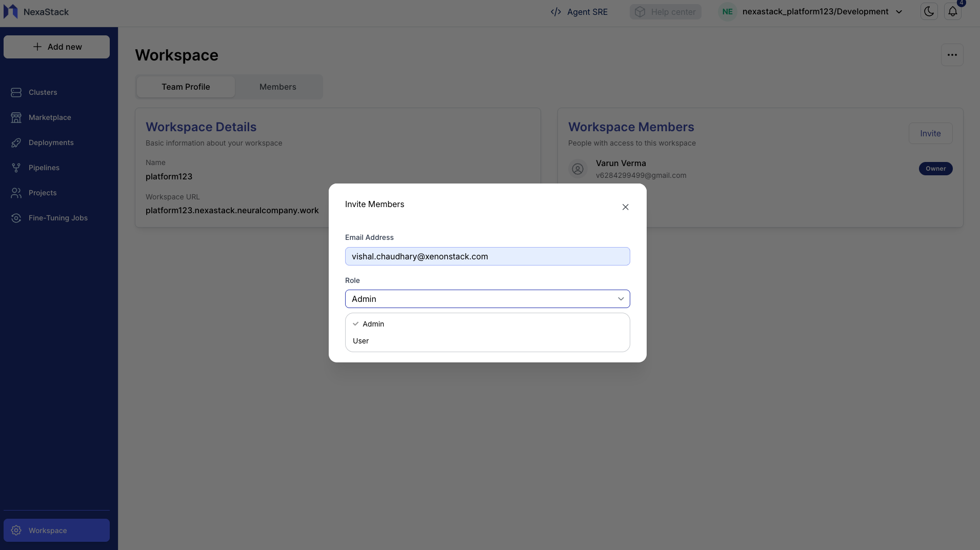This screenshot has height=550, width=980.
Task: Open Agent SRE
Action: [x=587, y=11]
